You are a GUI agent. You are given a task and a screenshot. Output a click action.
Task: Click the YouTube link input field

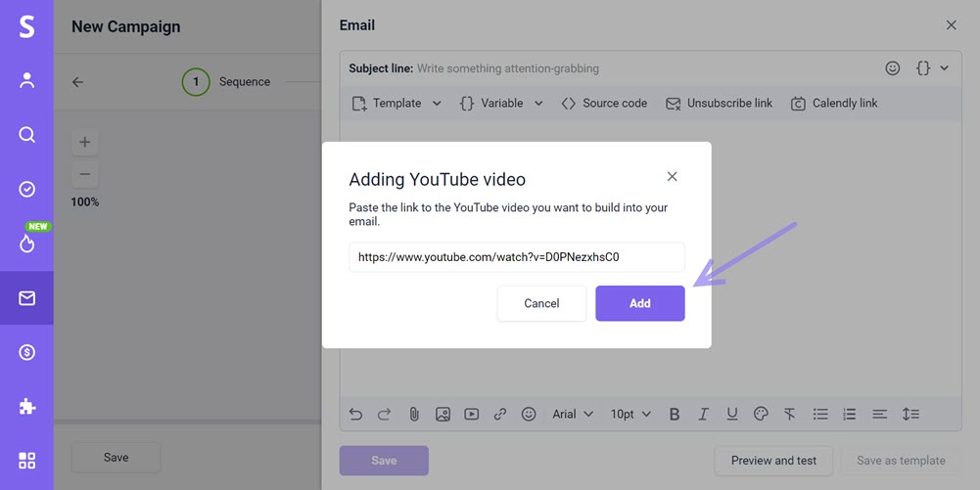(x=516, y=257)
